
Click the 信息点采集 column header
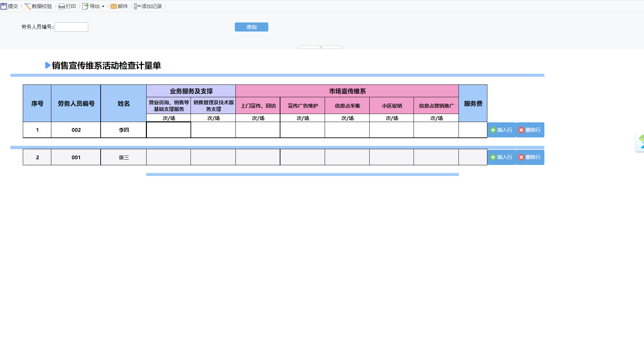click(x=347, y=106)
